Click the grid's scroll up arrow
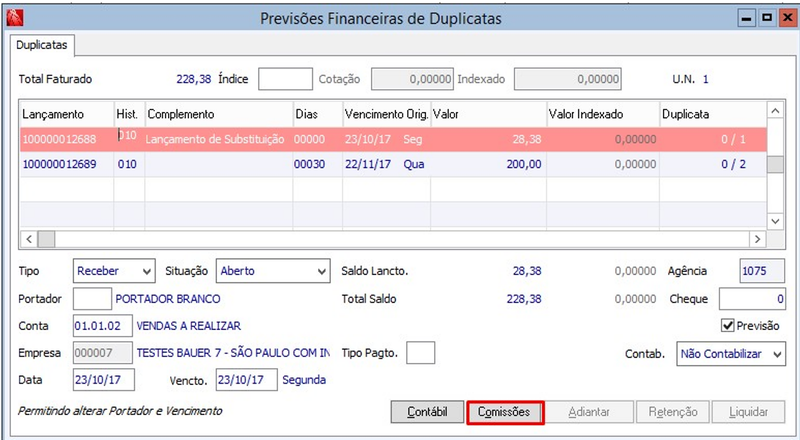 click(x=775, y=110)
